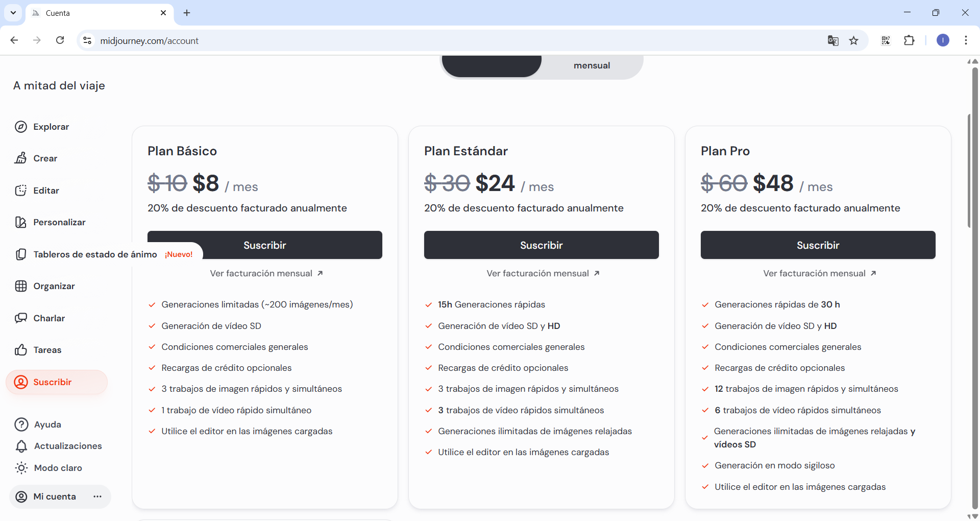Open Tableros de estado de ánimo
This screenshot has width=980, height=521.
[x=95, y=254]
